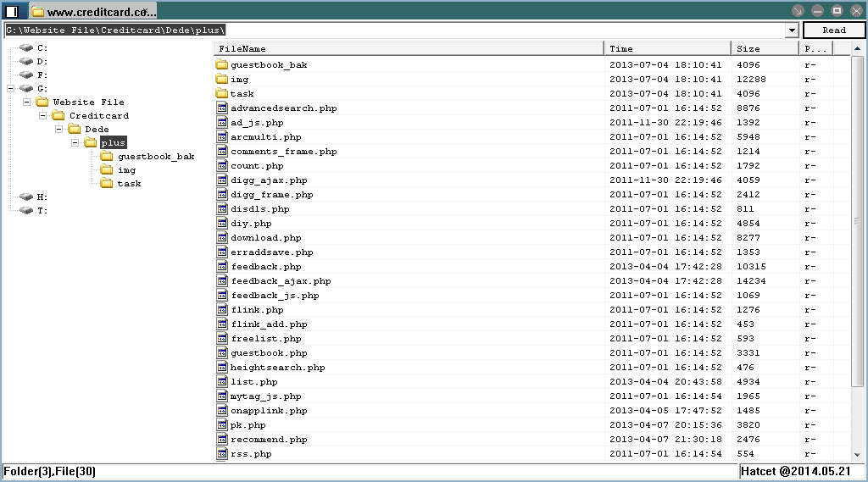Select the plus folder icon in tree

point(90,143)
